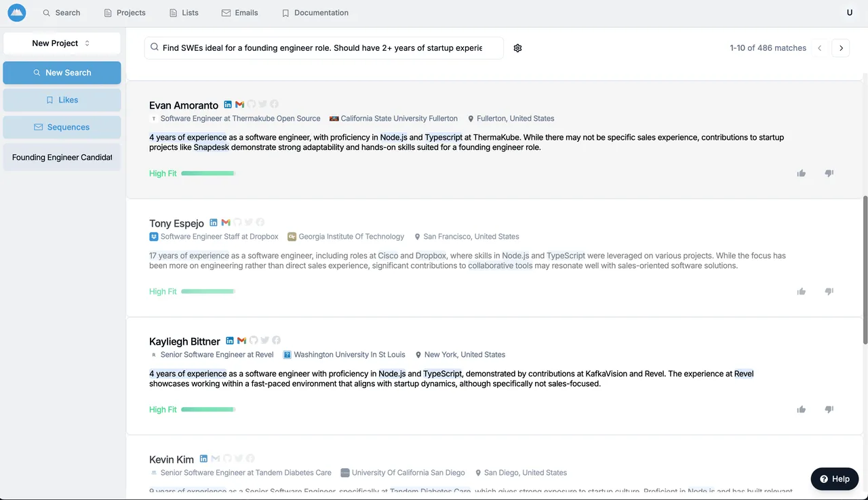Viewport: 868px width, 500px height.
Task: Thumbs down Tony Espejo
Action: [829, 292]
